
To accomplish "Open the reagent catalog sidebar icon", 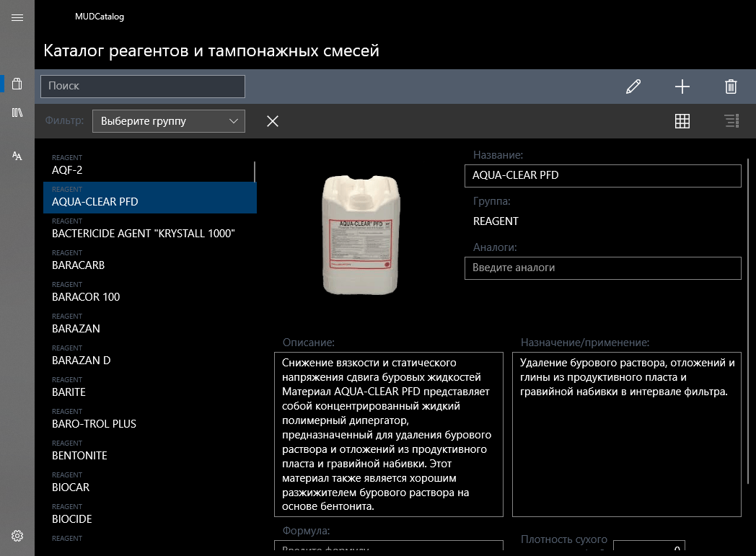I will click(17, 84).
